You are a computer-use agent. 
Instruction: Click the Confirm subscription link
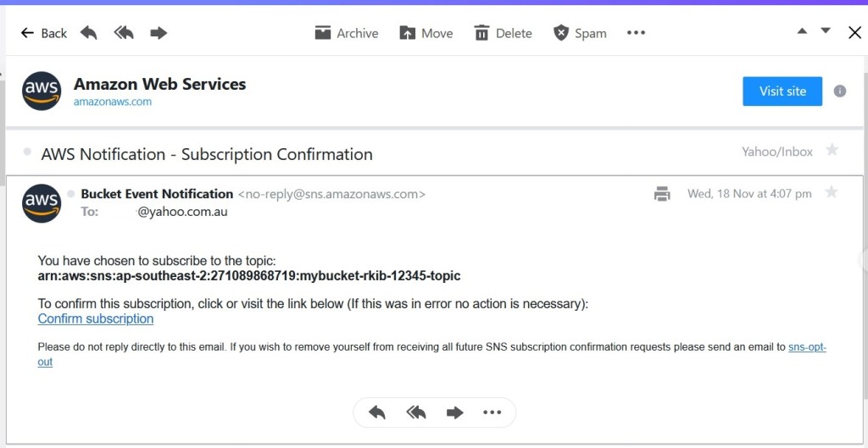96,319
